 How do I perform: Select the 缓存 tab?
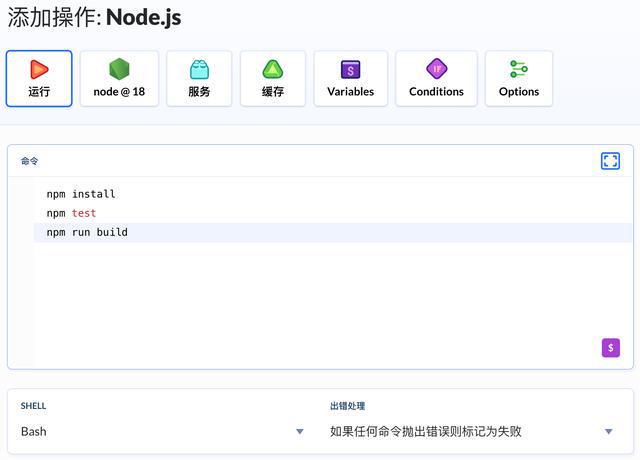(273, 78)
